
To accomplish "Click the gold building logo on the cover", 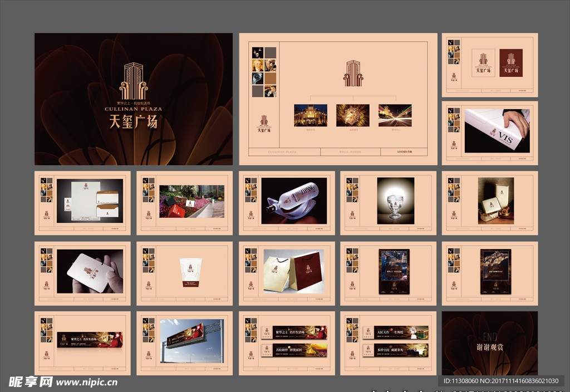I will click(133, 81).
